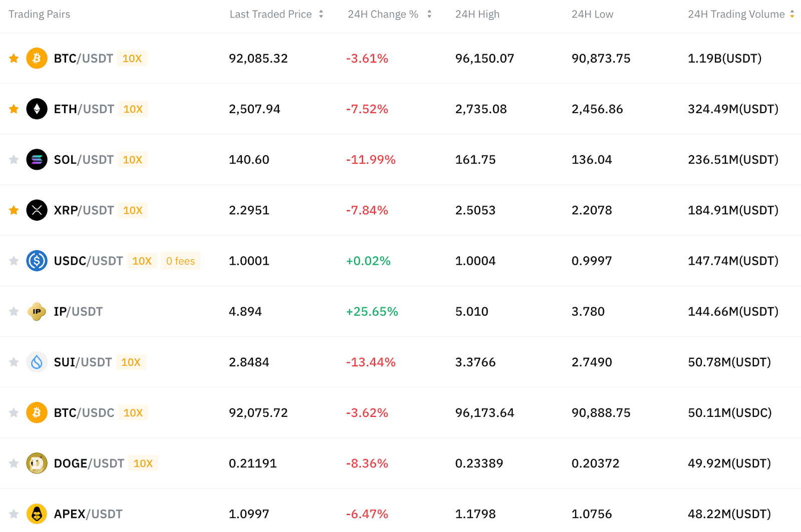The height and width of the screenshot is (532, 801).
Task: Unfavorite BTC/USDT using its star
Action: coord(14,59)
